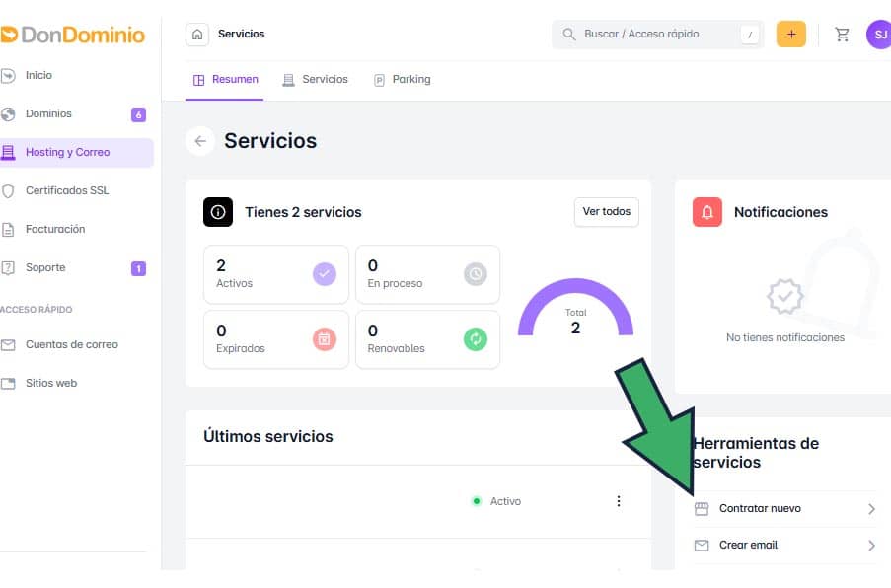Switch to the Parking tab
This screenshot has width=891, height=588.
point(402,80)
